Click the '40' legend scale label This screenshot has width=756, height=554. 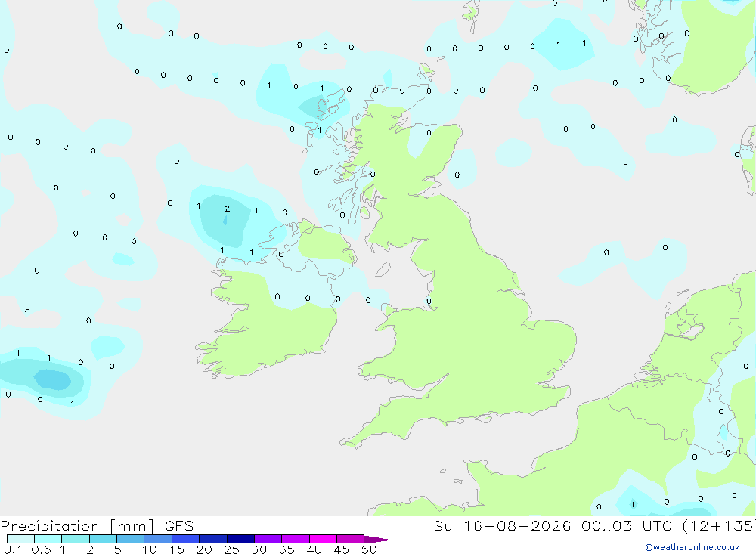314,549
